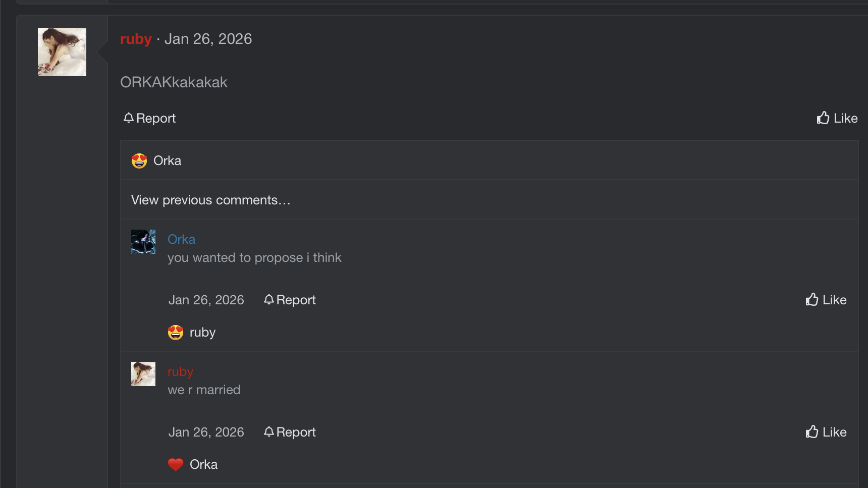868x488 pixels.
Task: Click the heart-eyes reaction emoji by Orka
Action: (x=139, y=161)
